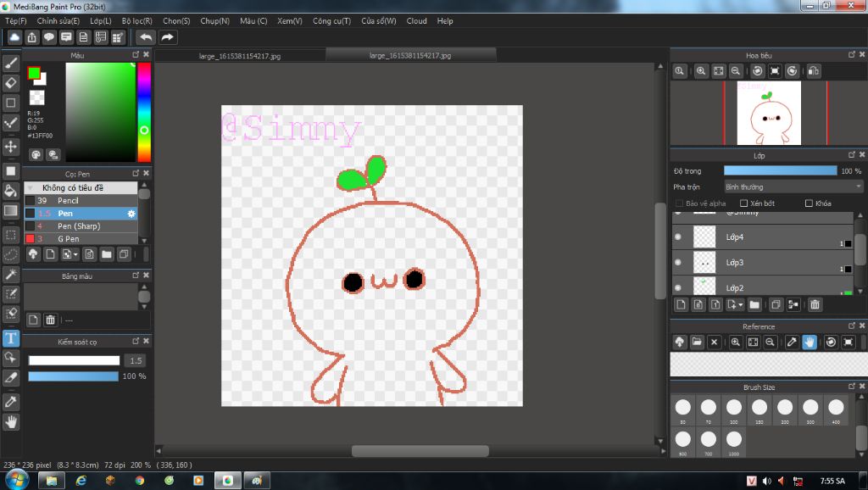Viewport: 868px width, 490px height.
Task: Open the Lớp(L) menu
Action: [x=101, y=21]
